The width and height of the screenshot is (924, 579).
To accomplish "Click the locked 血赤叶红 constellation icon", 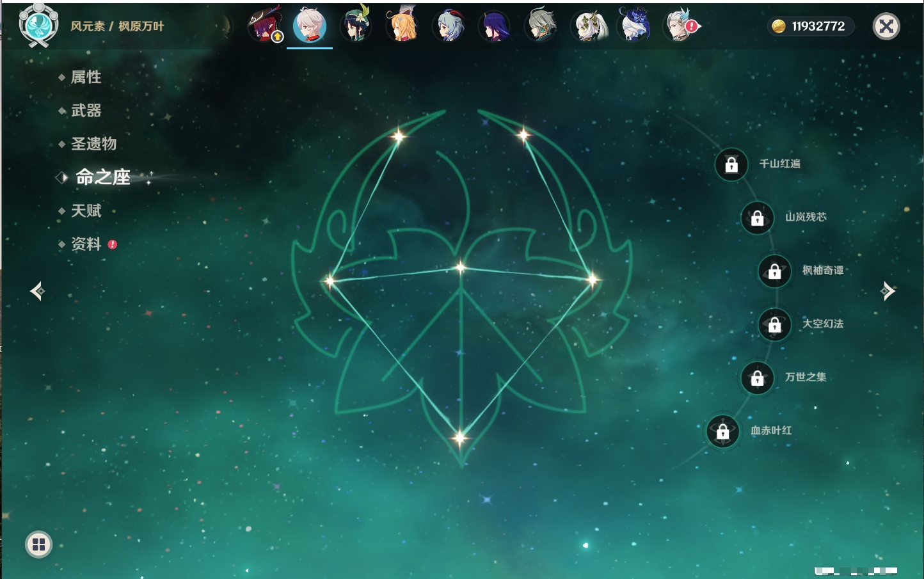I will (x=723, y=431).
